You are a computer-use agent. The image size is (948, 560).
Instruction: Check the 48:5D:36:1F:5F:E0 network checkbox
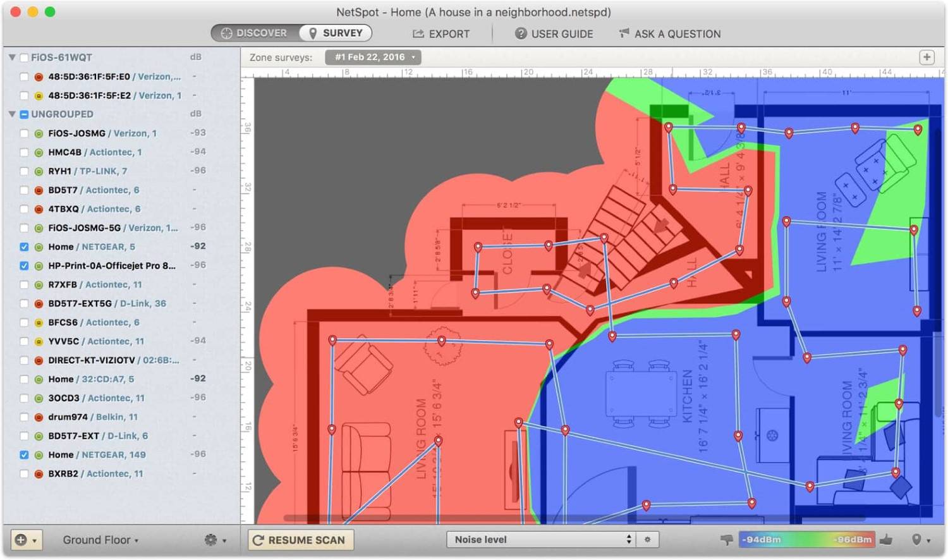pyautogui.click(x=24, y=76)
